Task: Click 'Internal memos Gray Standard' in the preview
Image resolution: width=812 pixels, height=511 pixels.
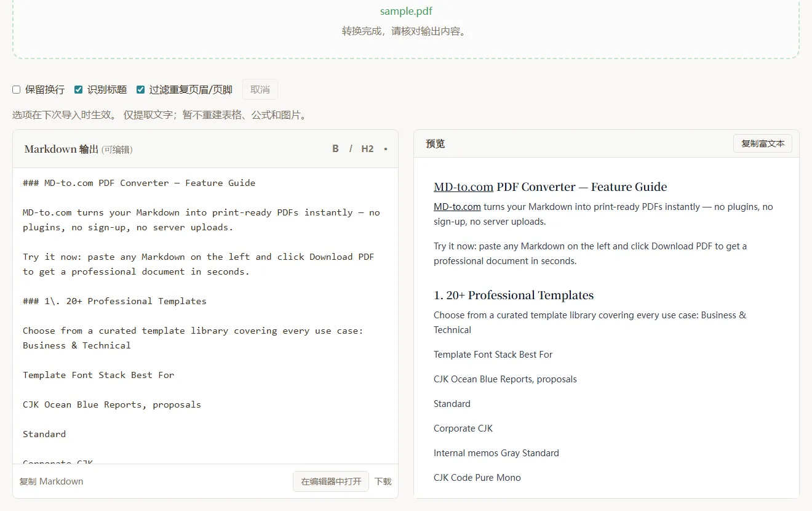Action: pyautogui.click(x=496, y=453)
